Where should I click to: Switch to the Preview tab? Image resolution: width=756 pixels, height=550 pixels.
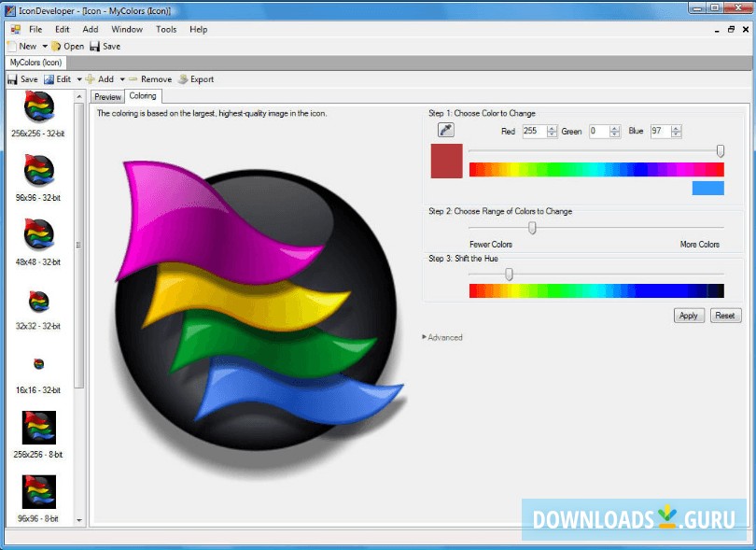click(107, 97)
